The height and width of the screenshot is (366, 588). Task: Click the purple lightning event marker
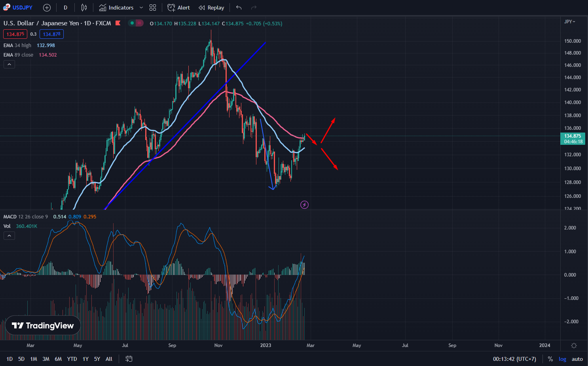click(304, 205)
